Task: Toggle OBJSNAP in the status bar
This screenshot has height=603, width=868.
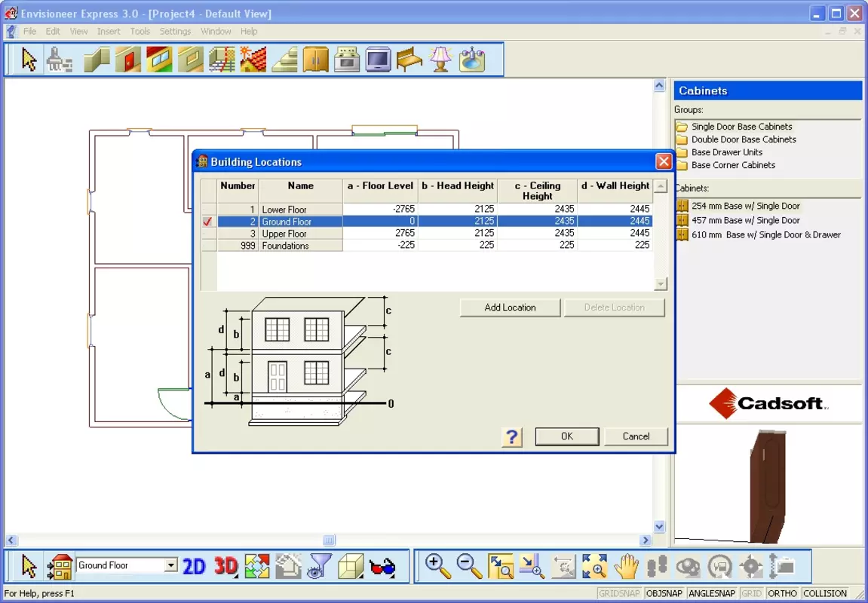Action: (x=664, y=594)
